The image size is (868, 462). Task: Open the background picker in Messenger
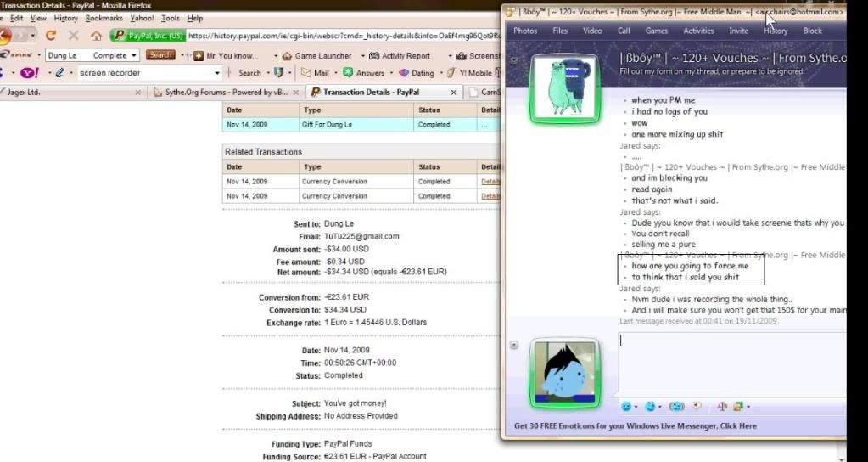tap(738, 407)
